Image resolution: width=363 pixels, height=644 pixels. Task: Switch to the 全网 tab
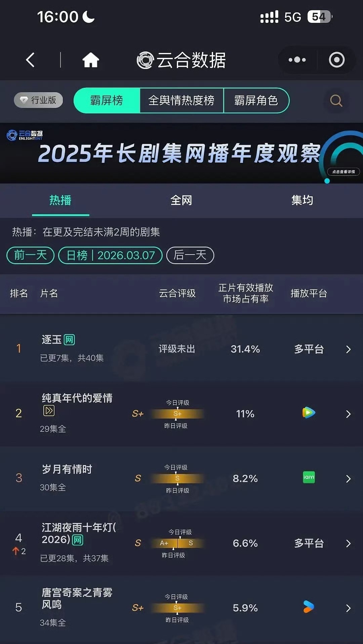click(182, 200)
